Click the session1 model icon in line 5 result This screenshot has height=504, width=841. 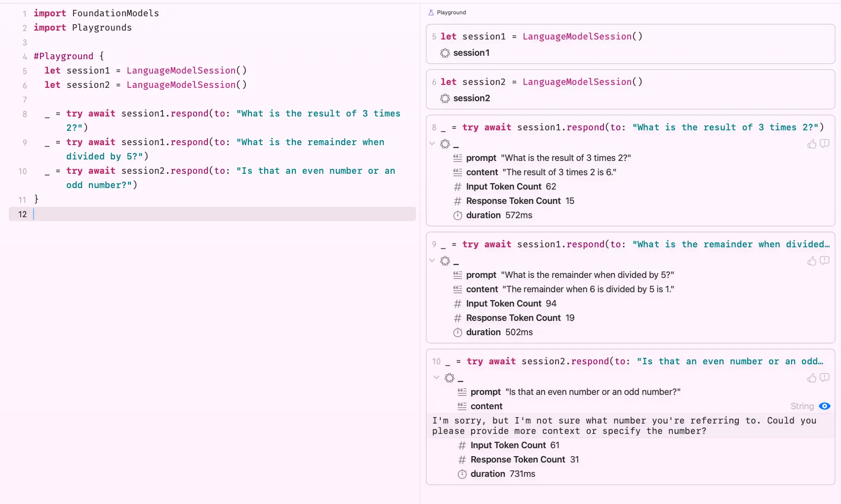point(445,53)
